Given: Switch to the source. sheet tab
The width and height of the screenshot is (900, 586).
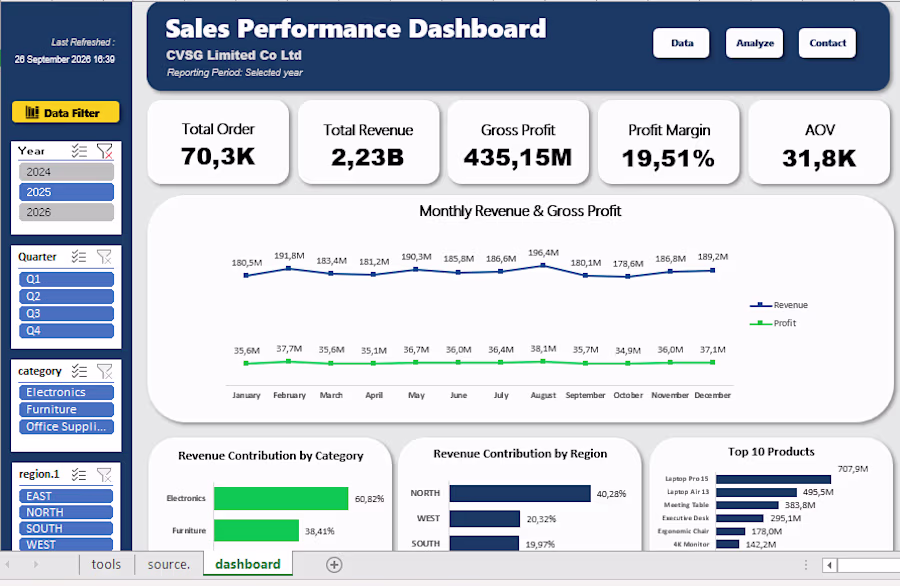Looking at the screenshot, I should coord(169,565).
